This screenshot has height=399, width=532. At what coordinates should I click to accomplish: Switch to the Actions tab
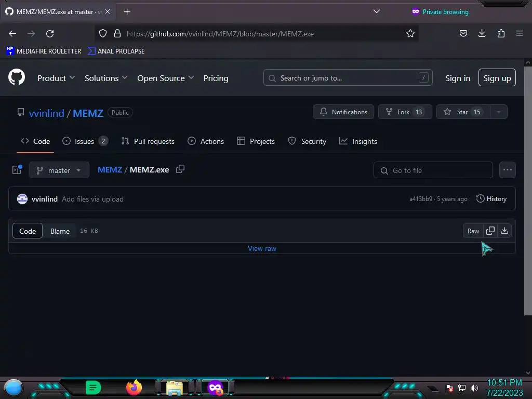click(x=206, y=141)
